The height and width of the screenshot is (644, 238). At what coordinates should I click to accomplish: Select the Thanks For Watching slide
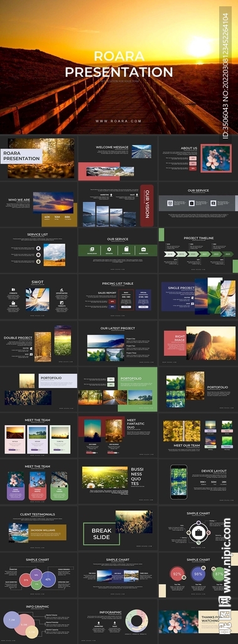point(198,621)
